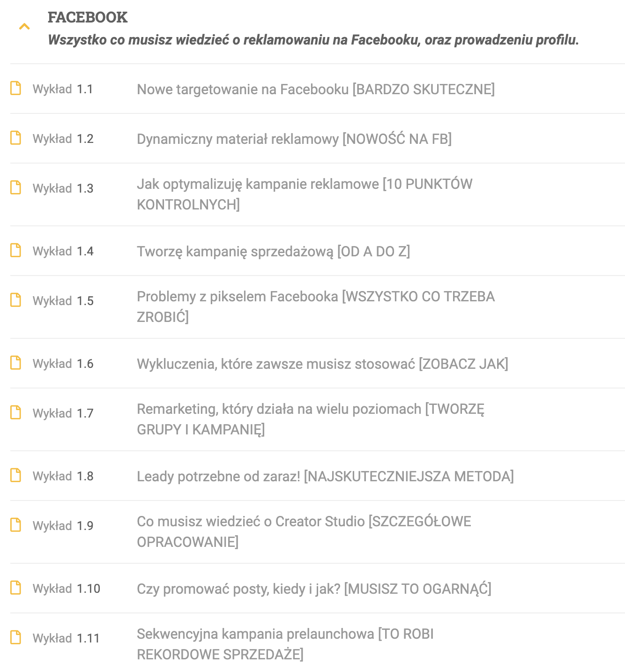Click the FACEBOOK section heading
Screen dimensions: 625x672
(88, 17)
